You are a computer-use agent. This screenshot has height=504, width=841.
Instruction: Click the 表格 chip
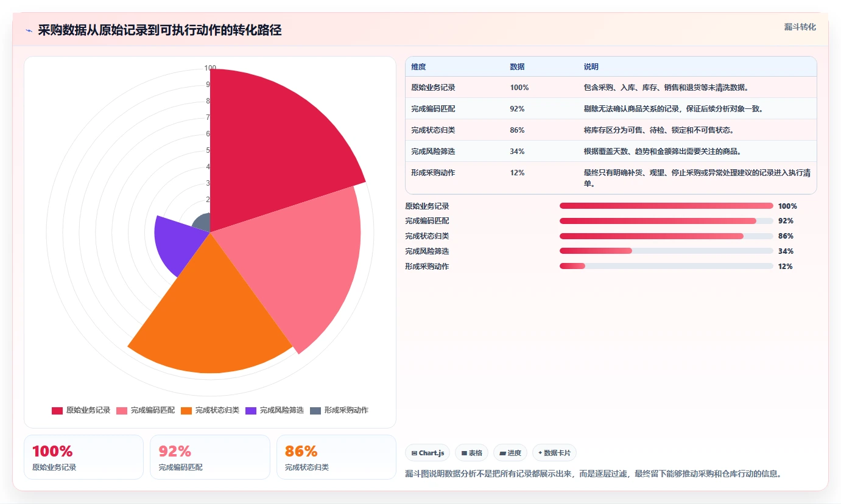tap(471, 453)
